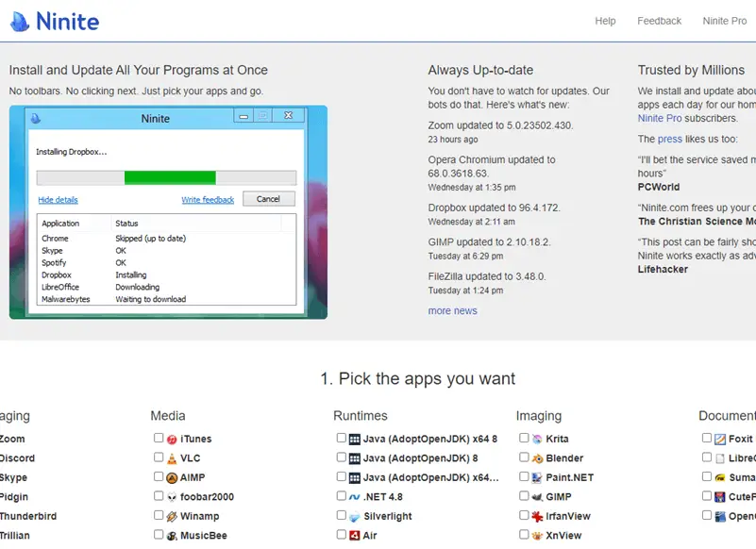Click the iTunes app icon
The width and height of the screenshot is (756, 549).
[x=172, y=439]
